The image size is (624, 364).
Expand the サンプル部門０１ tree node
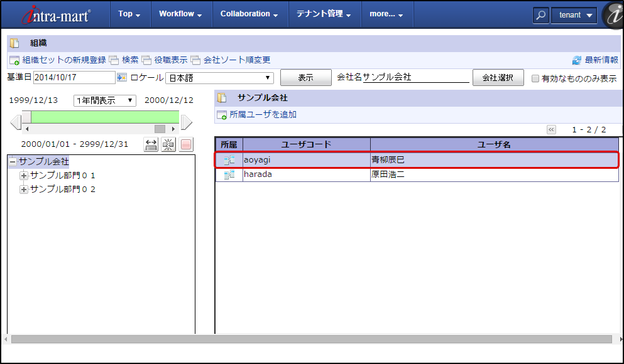(x=24, y=176)
